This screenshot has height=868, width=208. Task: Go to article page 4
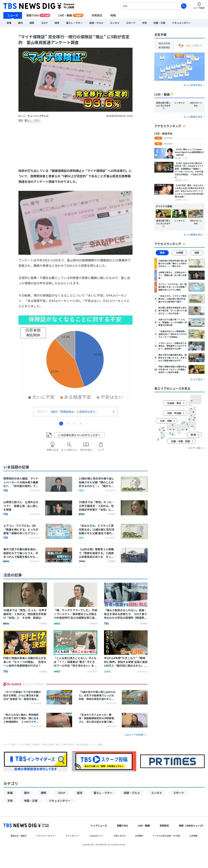[80, 424]
